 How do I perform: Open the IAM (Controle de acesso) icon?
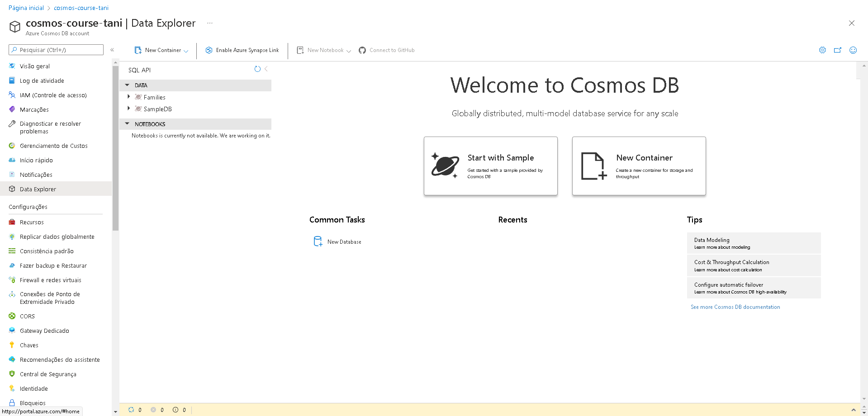click(x=12, y=95)
